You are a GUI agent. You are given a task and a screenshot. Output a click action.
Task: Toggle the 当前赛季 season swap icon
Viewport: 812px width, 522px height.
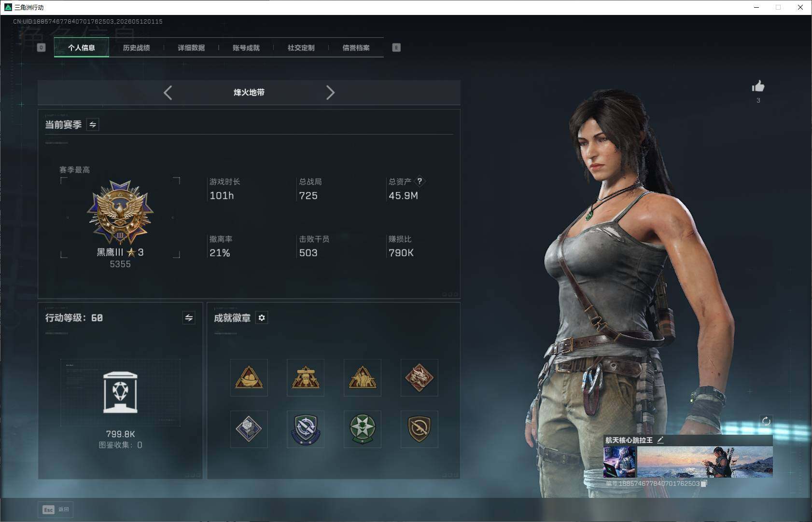coord(93,124)
